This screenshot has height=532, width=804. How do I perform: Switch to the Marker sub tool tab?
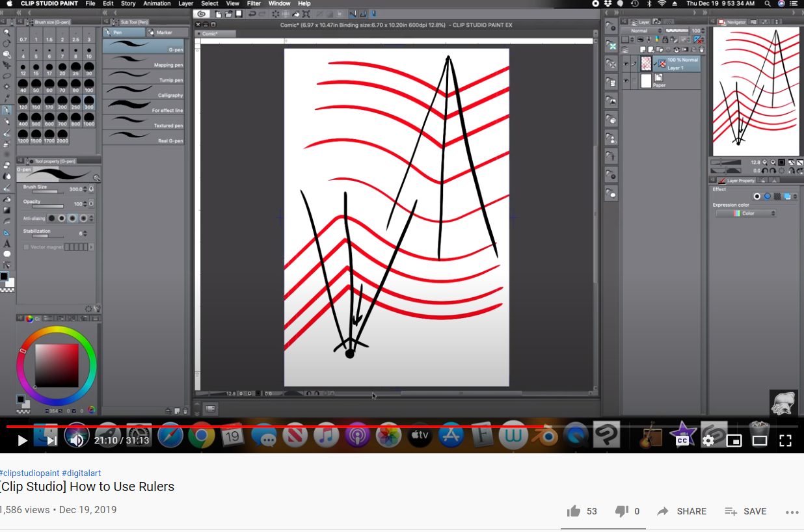(x=167, y=32)
